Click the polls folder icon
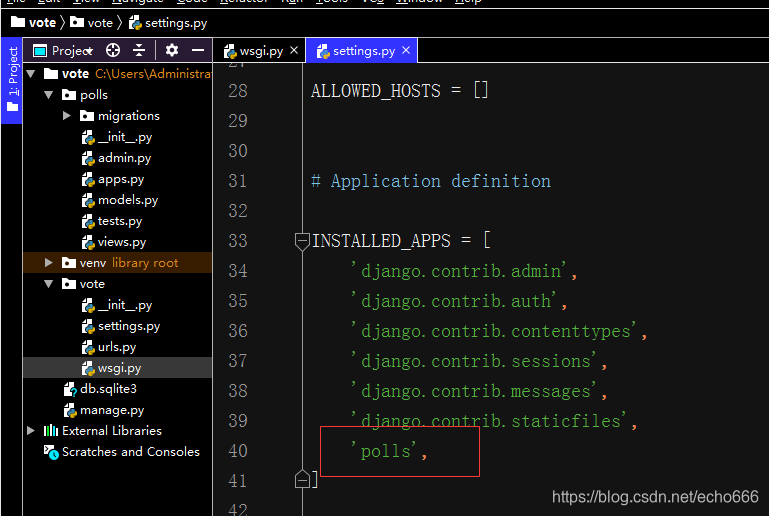Image resolution: width=769 pixels, height=516 pixels. pos(69,95)
